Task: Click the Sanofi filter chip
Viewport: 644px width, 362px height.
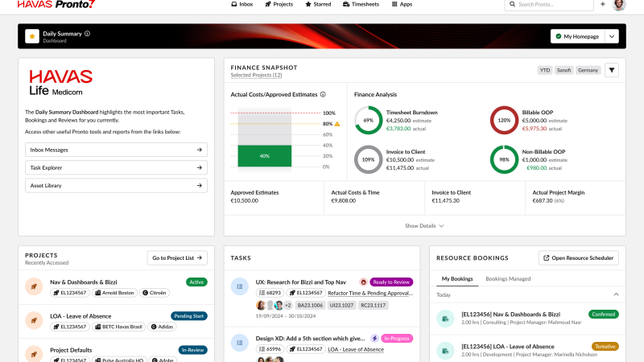Action: pyautogui.click(x=563, y=70)
